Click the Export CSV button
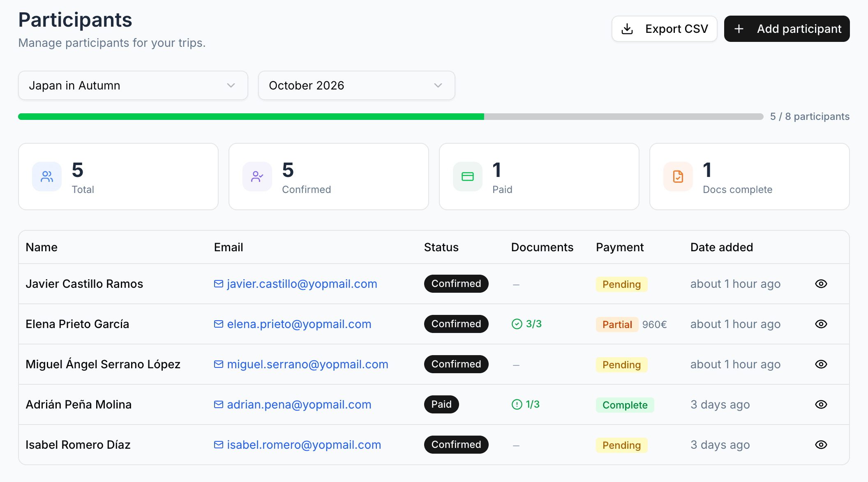The image size is (868, 482). pos(664,29)
